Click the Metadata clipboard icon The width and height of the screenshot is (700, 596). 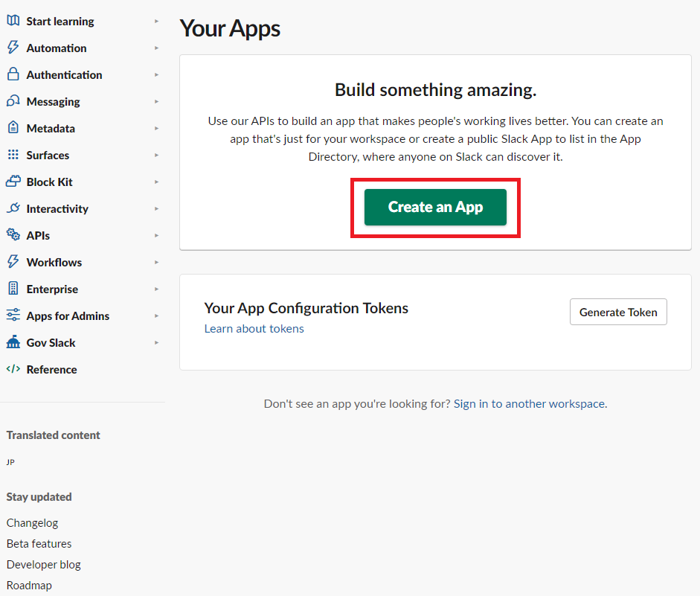tap(13, 128)
